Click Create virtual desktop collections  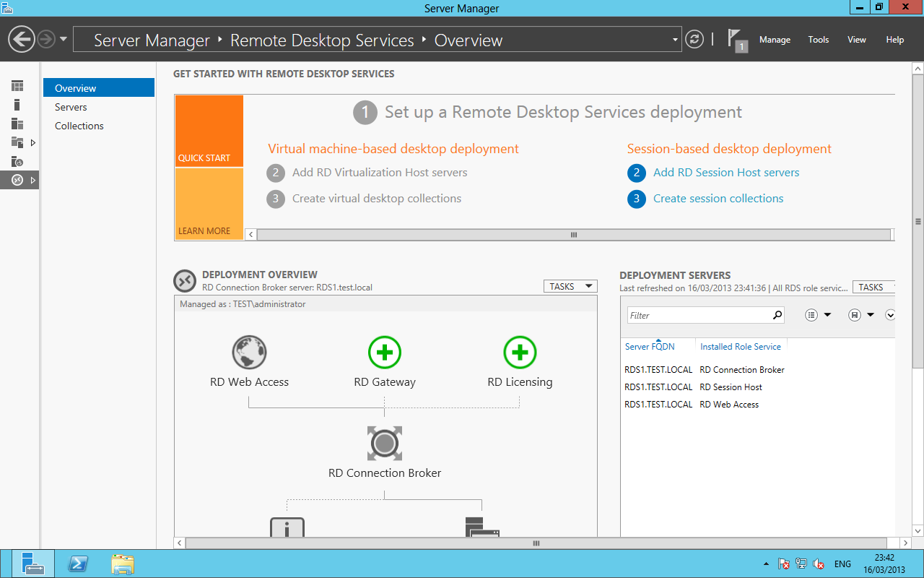(377, 199)
